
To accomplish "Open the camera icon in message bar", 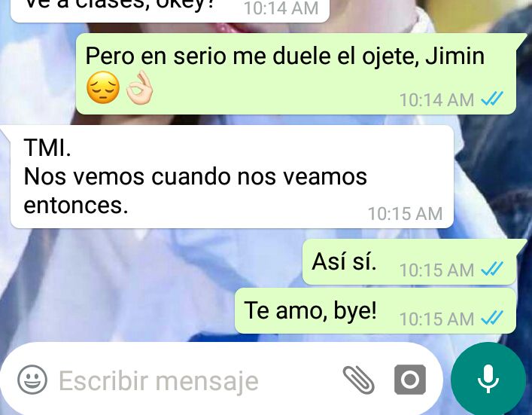I will click(410, 380).
